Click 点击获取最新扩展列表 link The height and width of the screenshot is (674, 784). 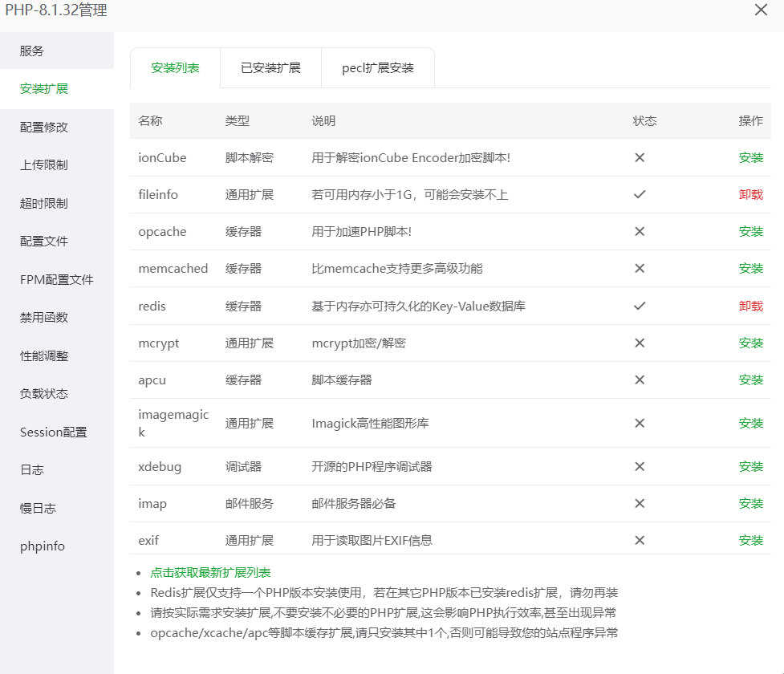click(x=210, y=573)
